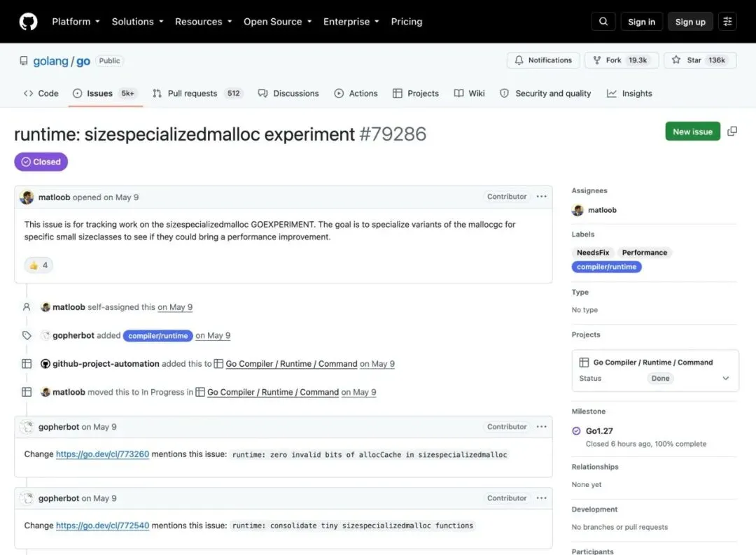This screenshot has width=756, height=555.
Task: Open the go.dev/cl/773260 link
Action: (x=102, y=454)
